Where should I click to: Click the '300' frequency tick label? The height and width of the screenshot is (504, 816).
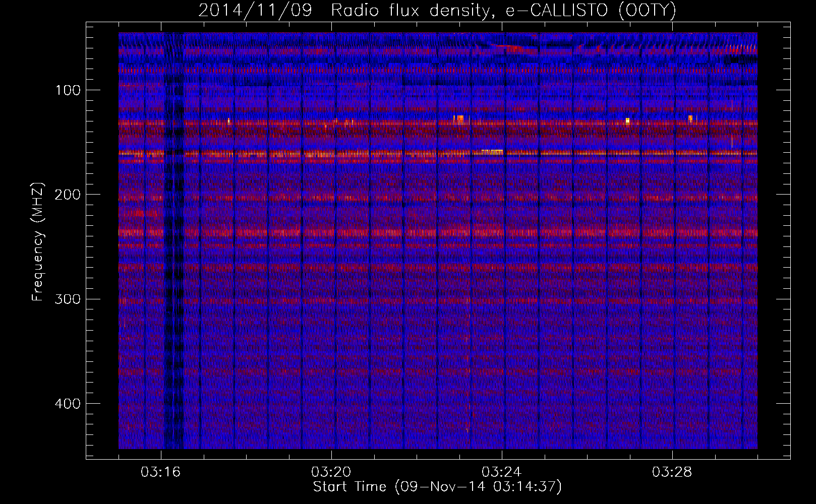point(68,299)
